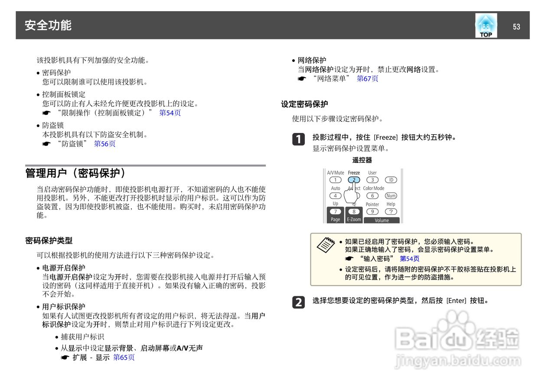Select the Color Mode button on the remote
The image size is (555, 392).
(x=372, y=195)
